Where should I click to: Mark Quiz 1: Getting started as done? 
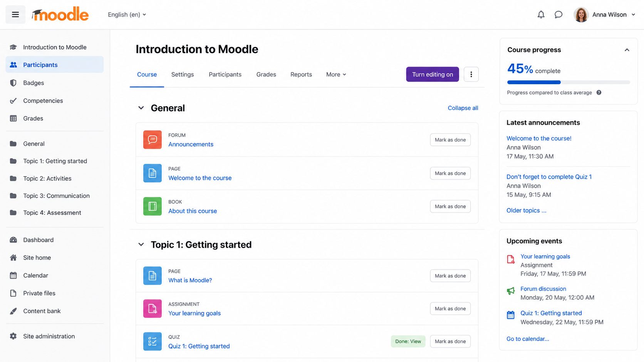click(x=450, y=341)
